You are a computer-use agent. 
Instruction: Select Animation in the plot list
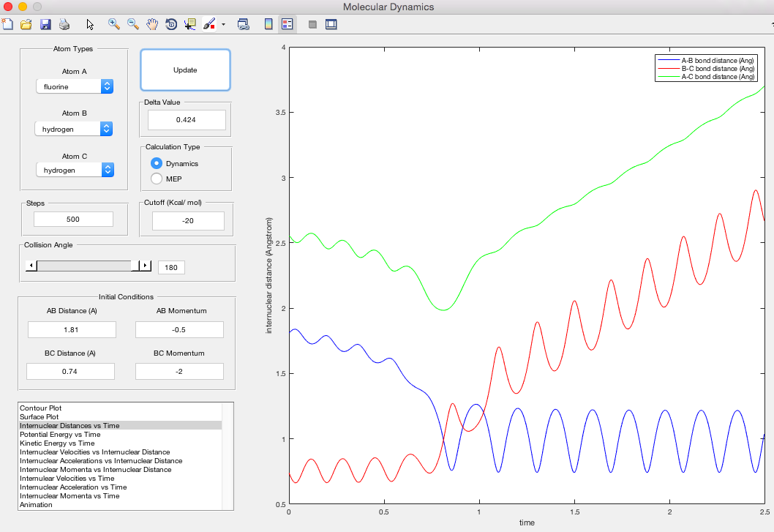coord(37,504)
